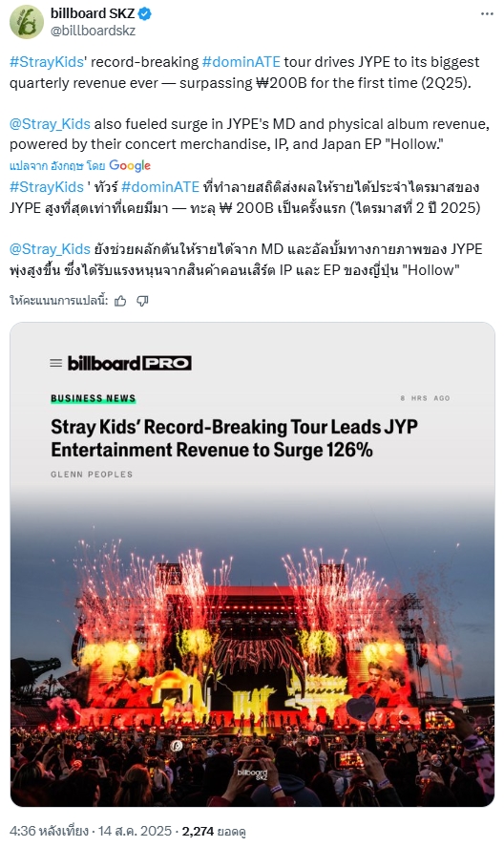Open the three-dot more options menu
Viewport: 504px width, 847px height.
487,14
